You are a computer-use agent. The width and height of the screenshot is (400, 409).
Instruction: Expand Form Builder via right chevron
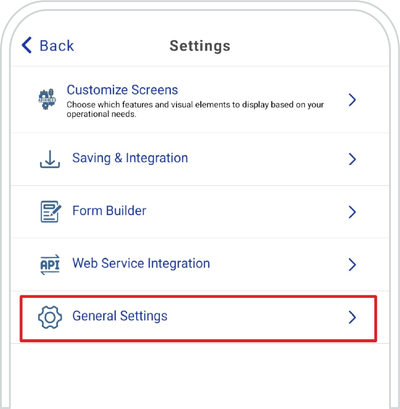[352, 212]
